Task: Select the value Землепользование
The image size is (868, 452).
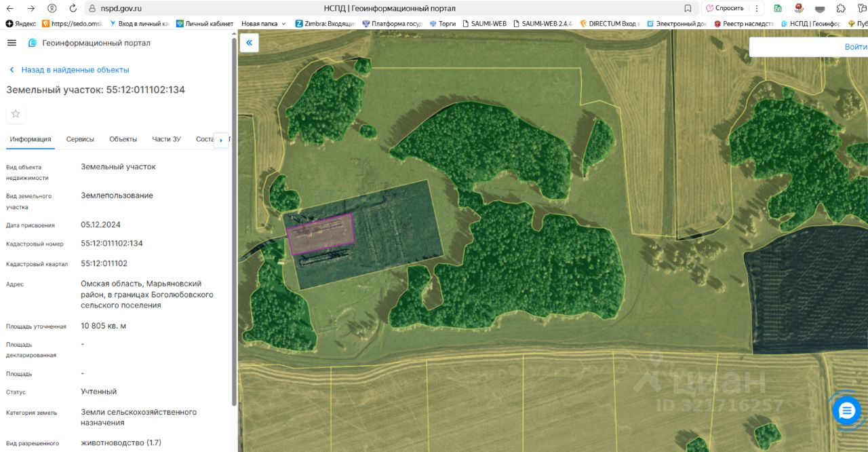Action: (x=117, y=195)
